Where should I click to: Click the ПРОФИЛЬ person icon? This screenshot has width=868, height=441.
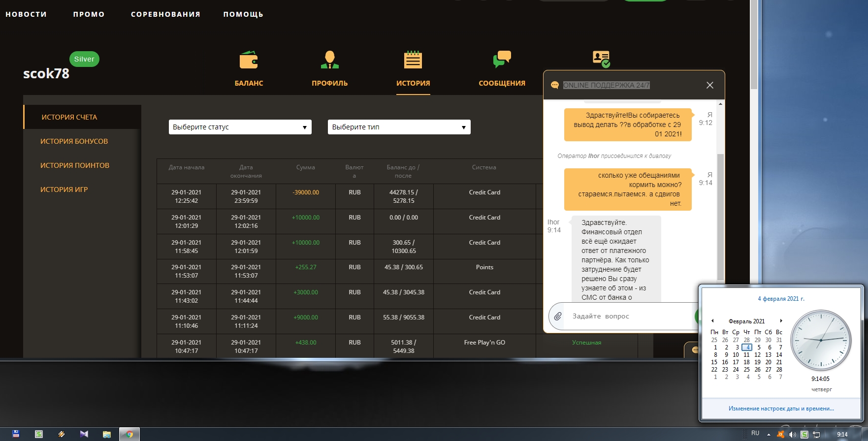330,60
